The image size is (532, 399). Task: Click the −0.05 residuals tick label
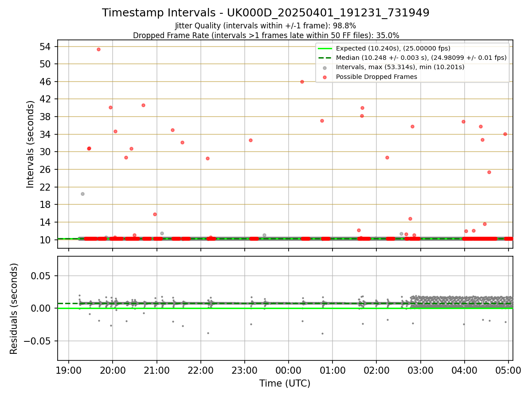click(x=37, y=341)
